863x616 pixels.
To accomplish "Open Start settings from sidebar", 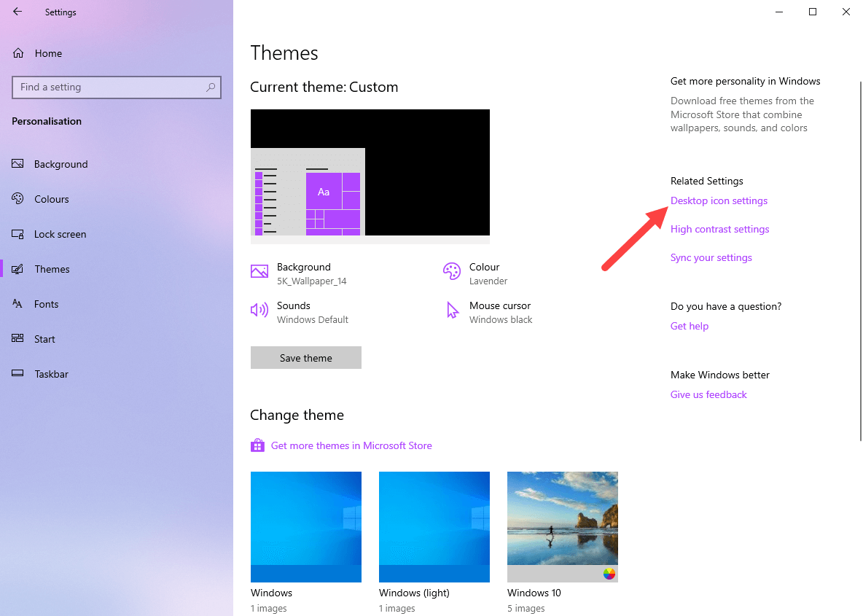I will (x=17, y=338).
